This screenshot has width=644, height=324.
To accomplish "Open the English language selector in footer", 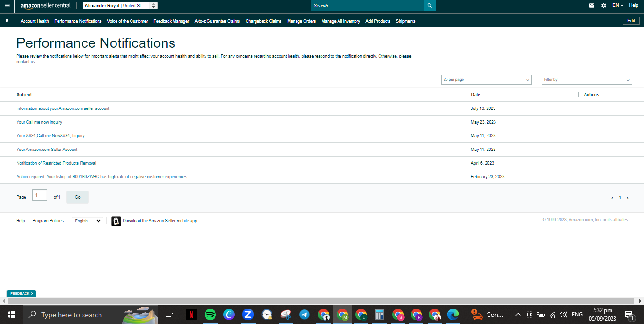I will (x=87, y=221).
